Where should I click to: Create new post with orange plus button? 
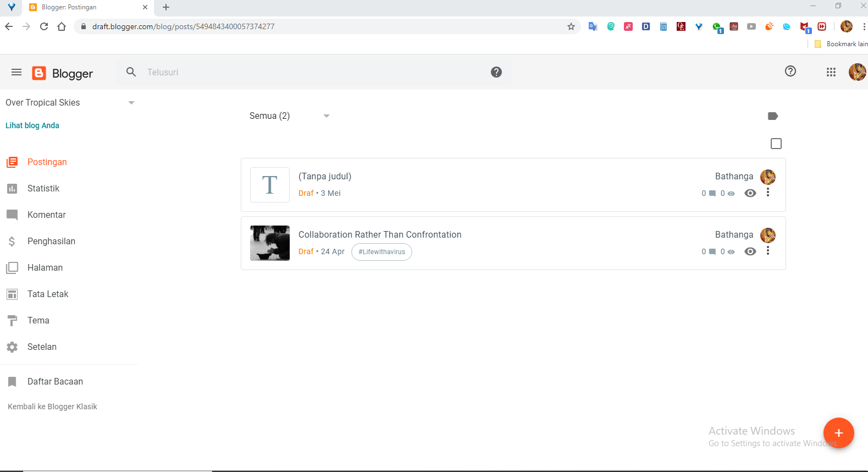(x=839, y=433)
